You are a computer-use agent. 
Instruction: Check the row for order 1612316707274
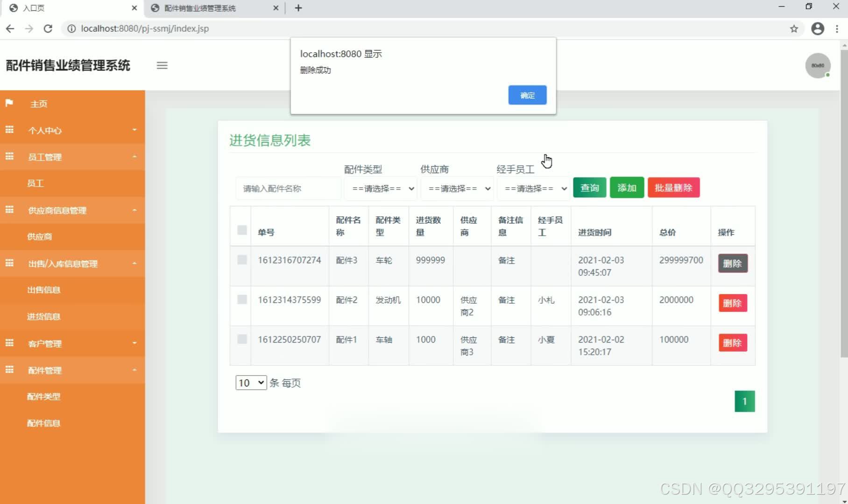point(242,259)
